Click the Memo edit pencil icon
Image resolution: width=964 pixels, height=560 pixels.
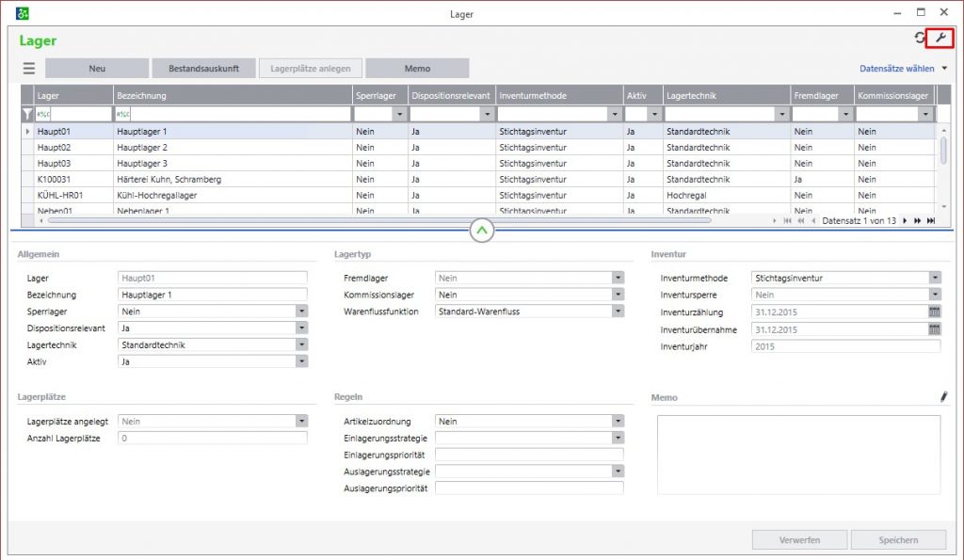tap(943, 397)
